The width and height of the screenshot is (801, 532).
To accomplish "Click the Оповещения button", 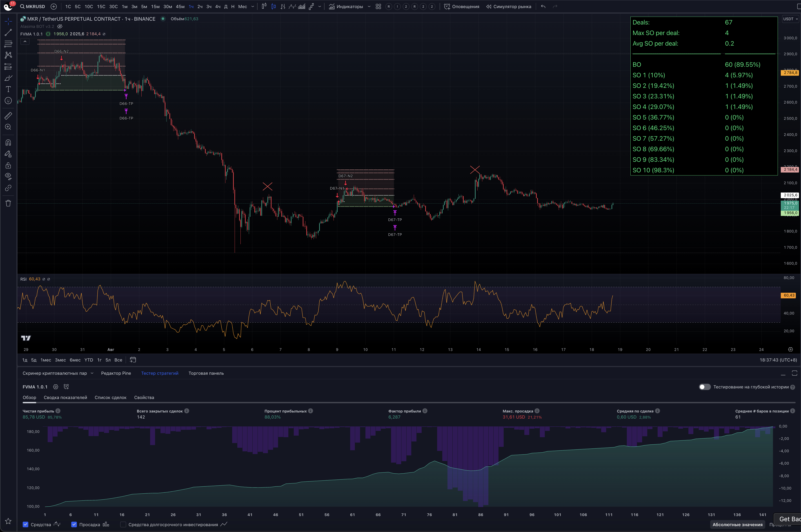I will tap(462, 7).
